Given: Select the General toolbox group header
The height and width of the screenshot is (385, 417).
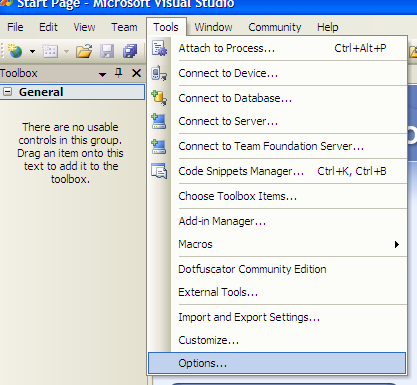Looking at the screenshot, I should [72, 92].
